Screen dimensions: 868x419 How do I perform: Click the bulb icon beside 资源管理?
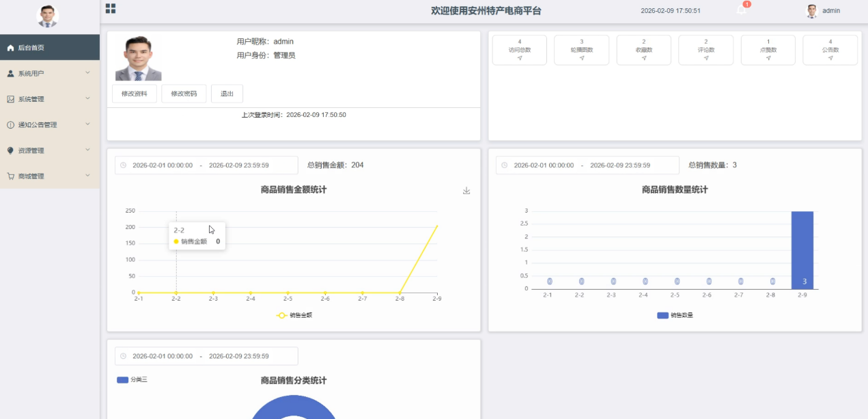11,150
